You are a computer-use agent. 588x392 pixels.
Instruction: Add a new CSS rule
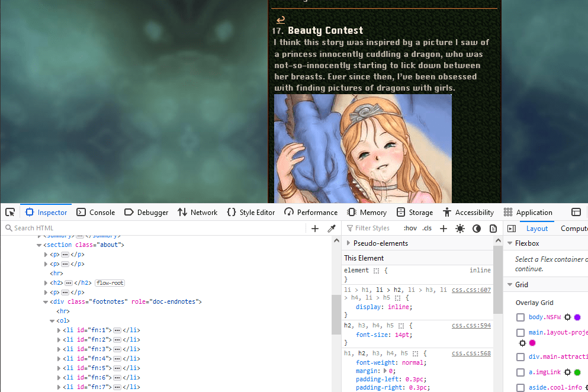tap(443, 229)
